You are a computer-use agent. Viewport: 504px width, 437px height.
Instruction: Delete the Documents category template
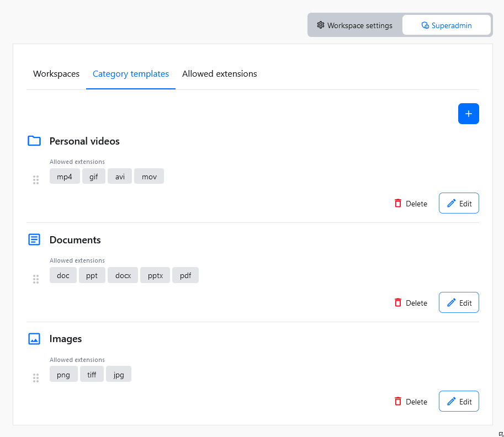pyautogui.click(x=411, y=303)
